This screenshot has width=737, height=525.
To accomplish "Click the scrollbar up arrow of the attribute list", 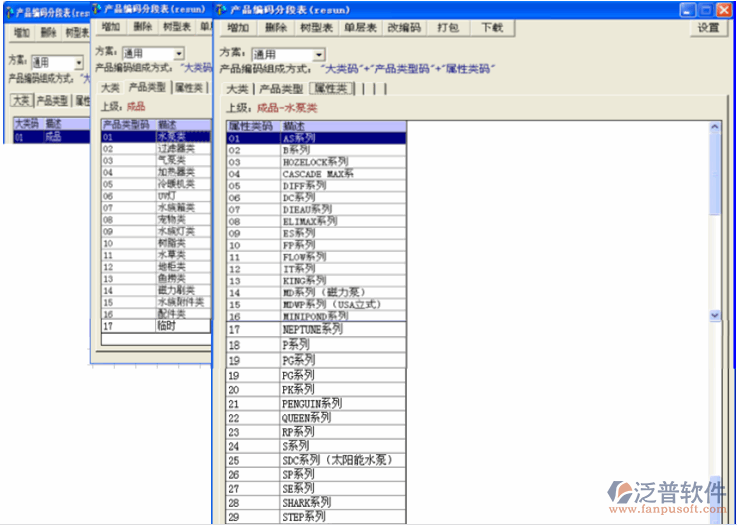I will [x=714, y=127].
